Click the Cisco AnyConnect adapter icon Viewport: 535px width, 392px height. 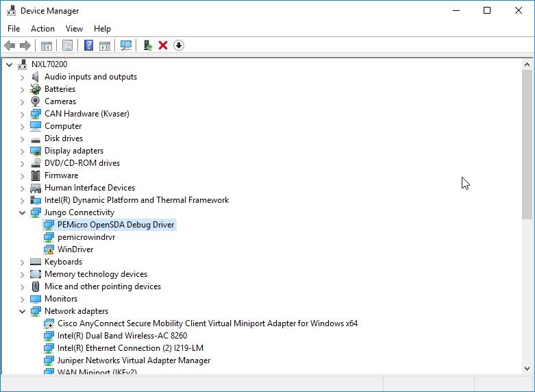(49, 323)
